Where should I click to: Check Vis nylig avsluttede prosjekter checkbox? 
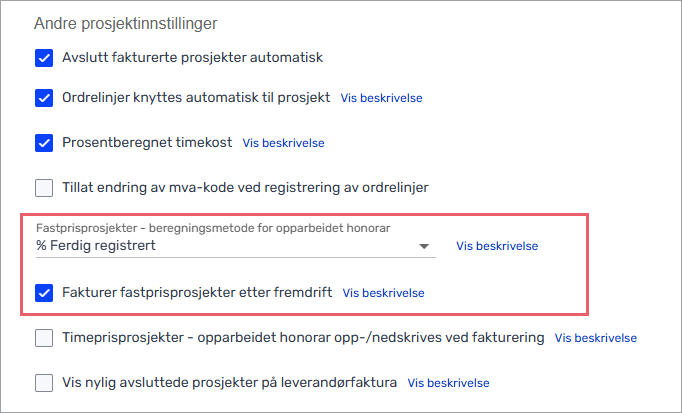click(x=44, y=382)
